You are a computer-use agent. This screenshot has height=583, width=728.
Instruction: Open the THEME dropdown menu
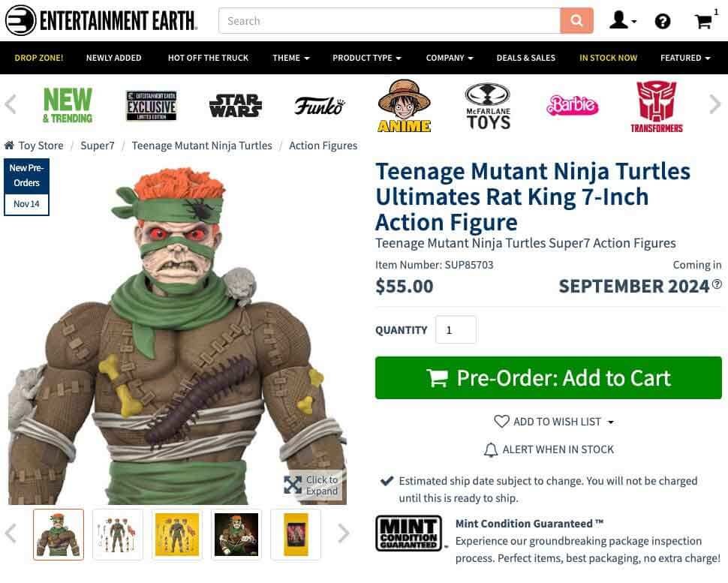point(290,57)
